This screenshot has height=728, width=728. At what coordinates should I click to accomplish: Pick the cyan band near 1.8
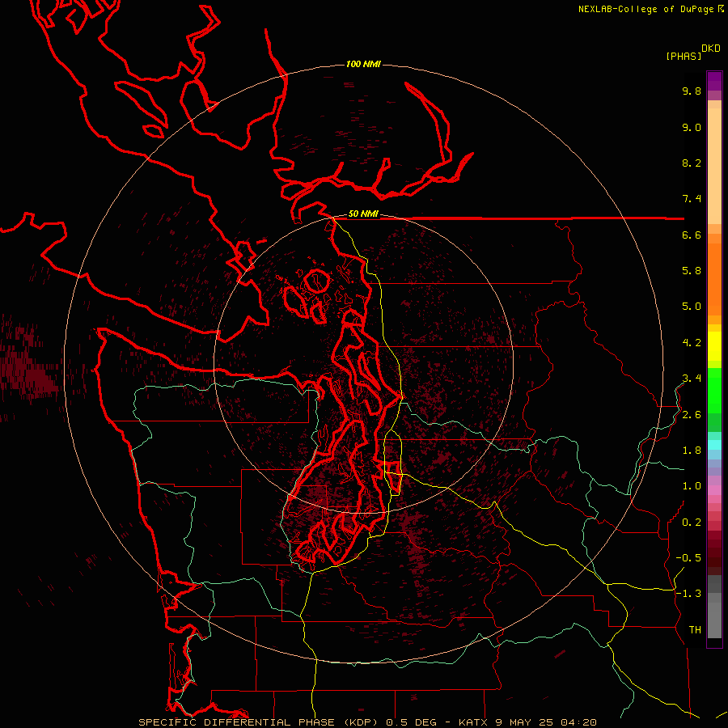tap(714, 444)
